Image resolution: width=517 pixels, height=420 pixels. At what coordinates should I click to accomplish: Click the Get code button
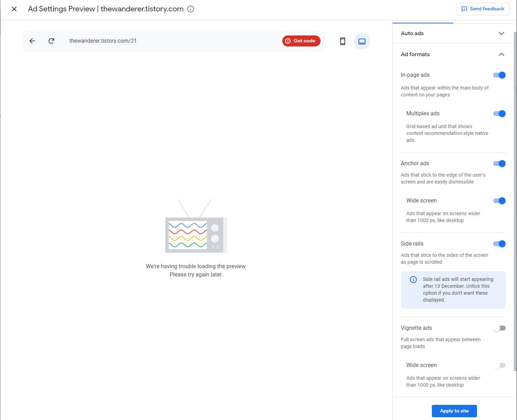301,41
